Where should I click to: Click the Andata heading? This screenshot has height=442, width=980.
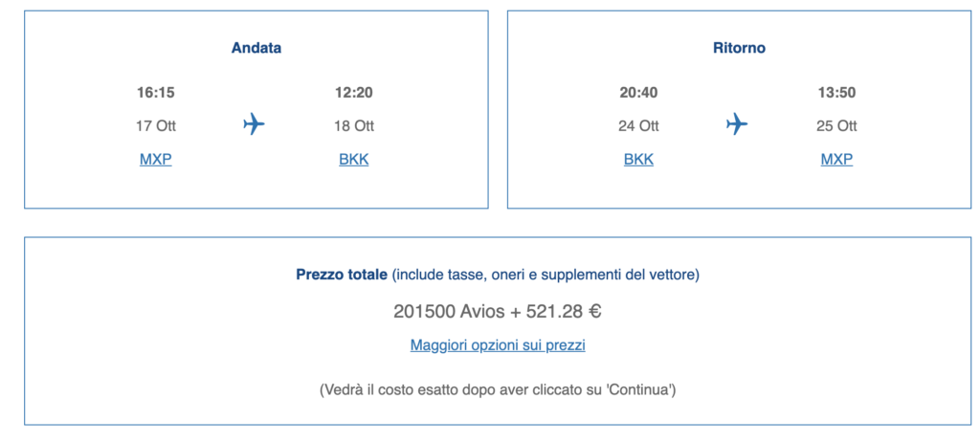(x=256, y=48)
